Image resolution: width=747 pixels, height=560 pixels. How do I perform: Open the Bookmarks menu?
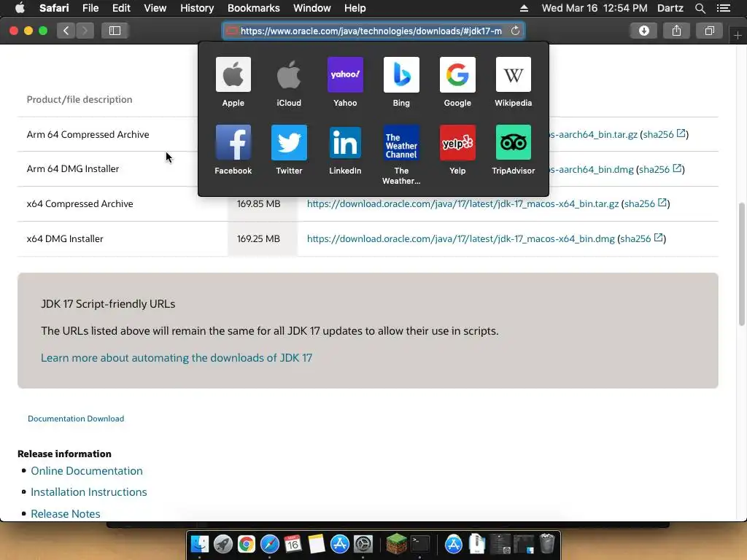(x=253, y=8)
